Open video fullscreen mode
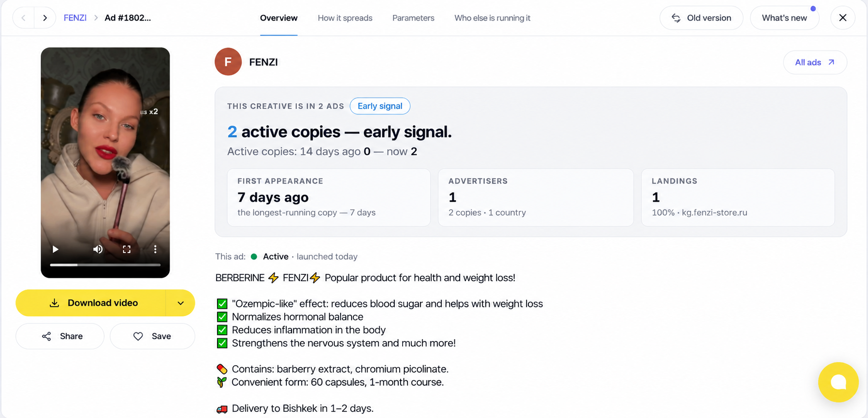This screenshot has height=418, width=868. pyautogui.click(x=127, y=249)
